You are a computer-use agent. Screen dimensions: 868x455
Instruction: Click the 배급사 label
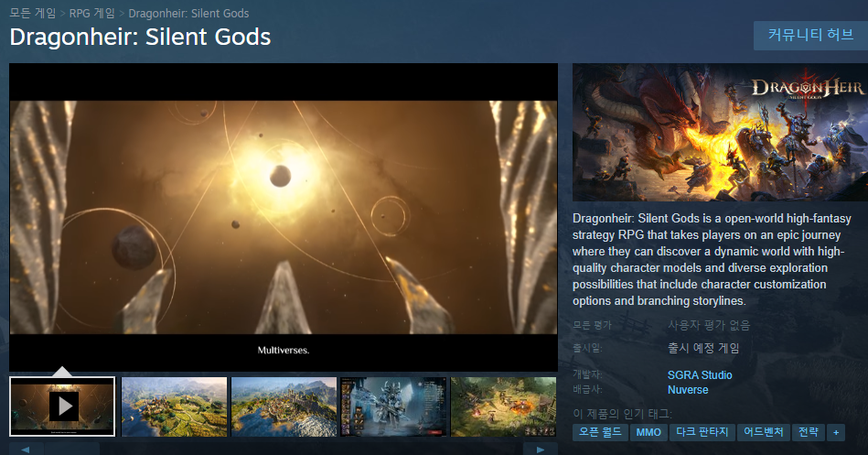tap(587, 390)
